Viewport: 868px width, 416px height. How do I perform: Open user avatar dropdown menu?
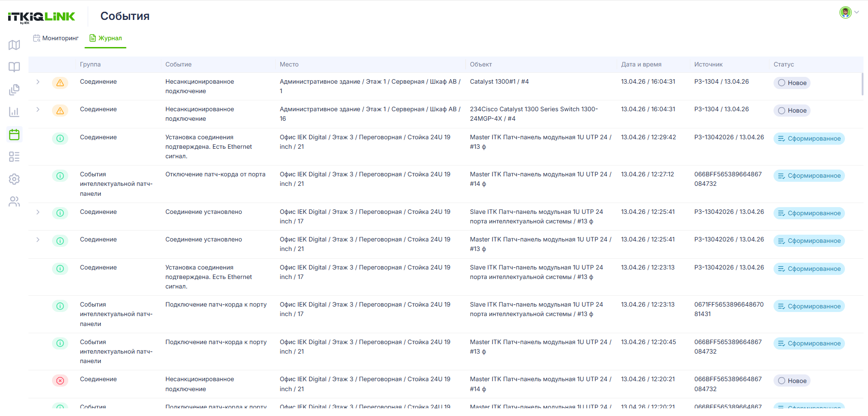pyautogui.click(x=849, y=12)
